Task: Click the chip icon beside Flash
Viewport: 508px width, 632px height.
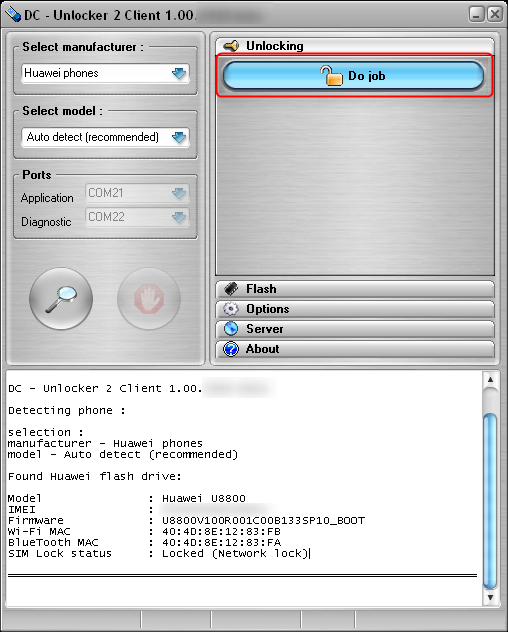Action: [x=231, y=289]
